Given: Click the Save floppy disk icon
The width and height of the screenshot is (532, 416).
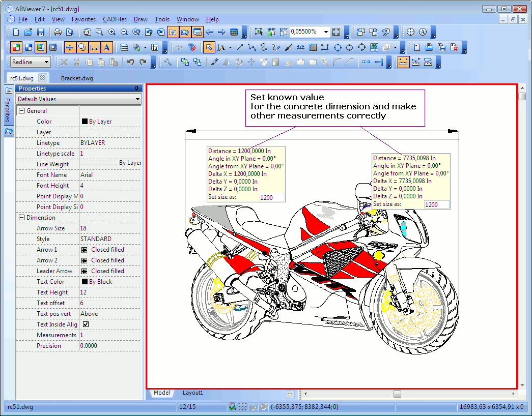Looking at the screenshot, I should [x=41, y=32].
